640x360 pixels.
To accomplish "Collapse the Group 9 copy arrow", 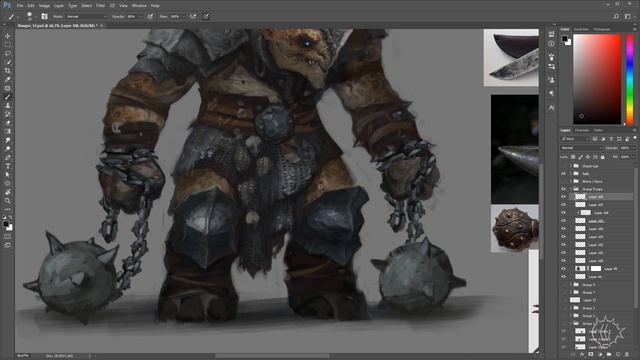I will tap(571, 189).
